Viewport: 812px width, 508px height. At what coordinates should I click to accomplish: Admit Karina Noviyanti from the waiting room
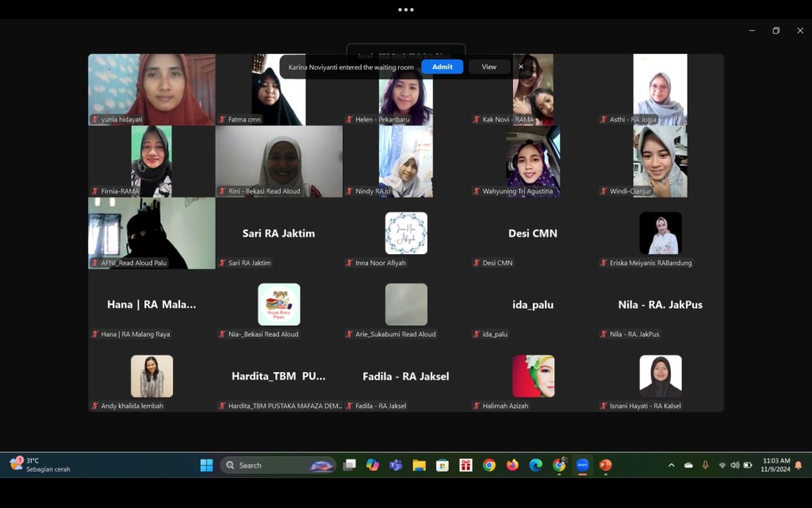[442, 67]
